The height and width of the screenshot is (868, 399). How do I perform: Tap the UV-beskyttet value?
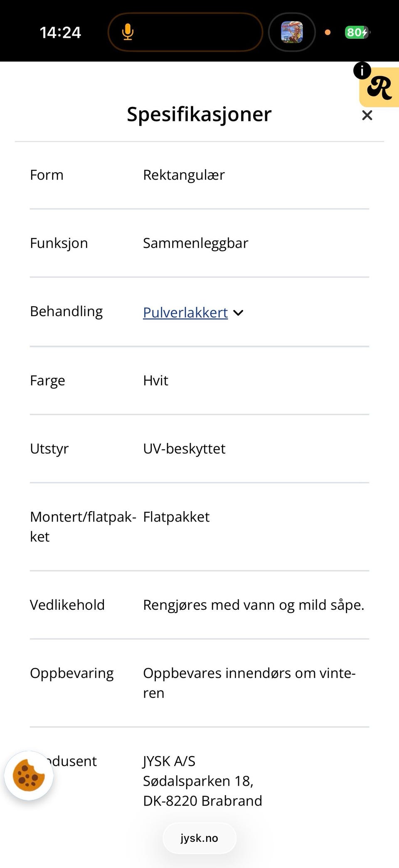[x=184, y=449]
